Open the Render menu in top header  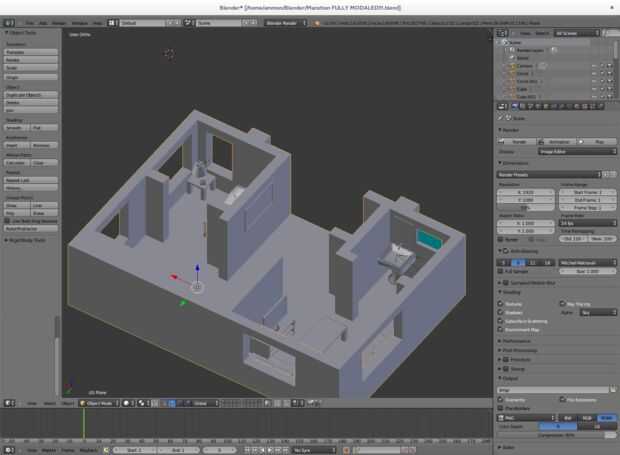[59, 23]
